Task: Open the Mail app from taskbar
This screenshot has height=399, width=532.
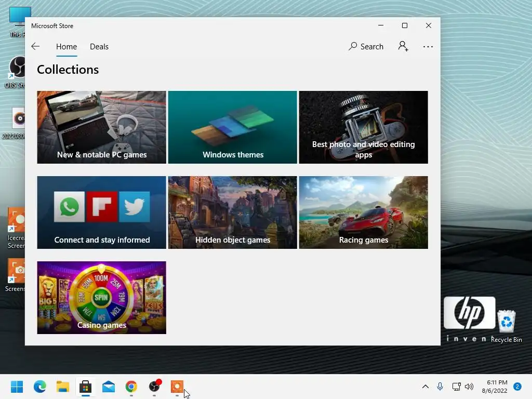Action: (x=109, y=387)
